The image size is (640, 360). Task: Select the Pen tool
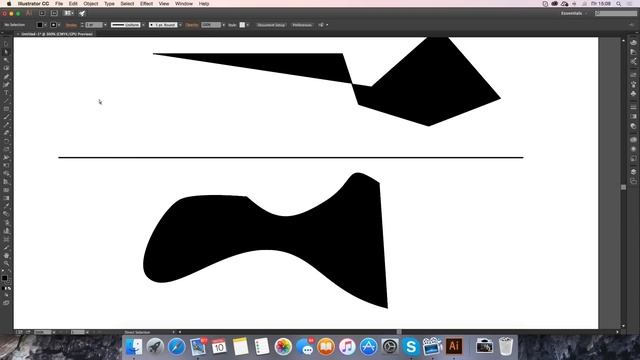[6, 77]
